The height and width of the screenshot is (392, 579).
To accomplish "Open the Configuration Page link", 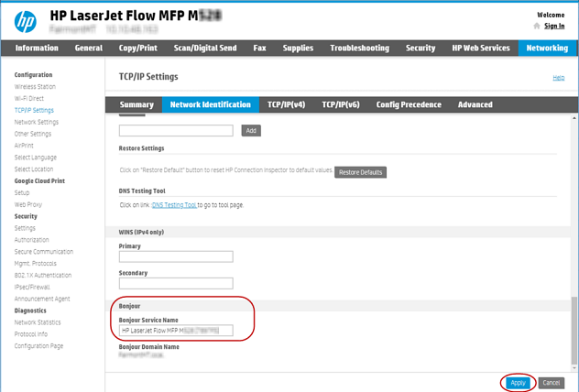I will tap(38, 346).
